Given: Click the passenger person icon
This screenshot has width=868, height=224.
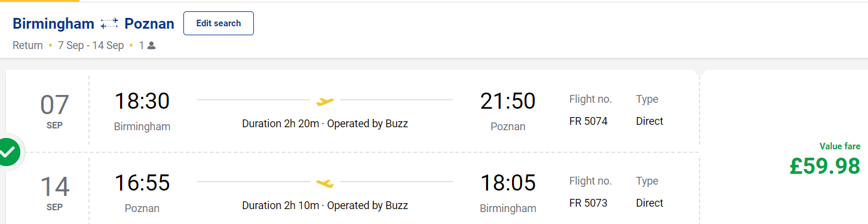Looking at the screenshot, I should pos(151,45).
